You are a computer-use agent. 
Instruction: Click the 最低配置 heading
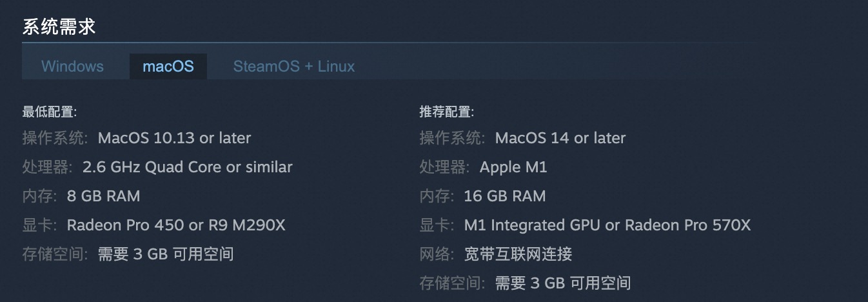point(50,112)
